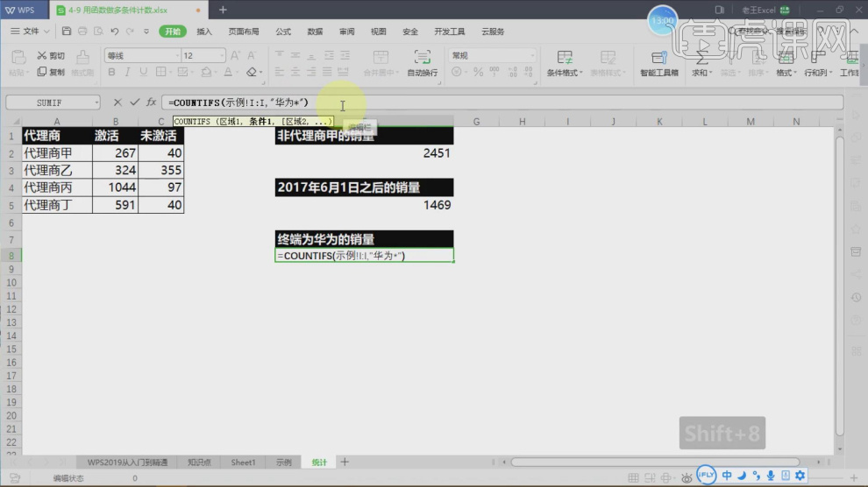Click the font color A icon
This screenshot has height=487, width=868.
click(x=228, y=72)
